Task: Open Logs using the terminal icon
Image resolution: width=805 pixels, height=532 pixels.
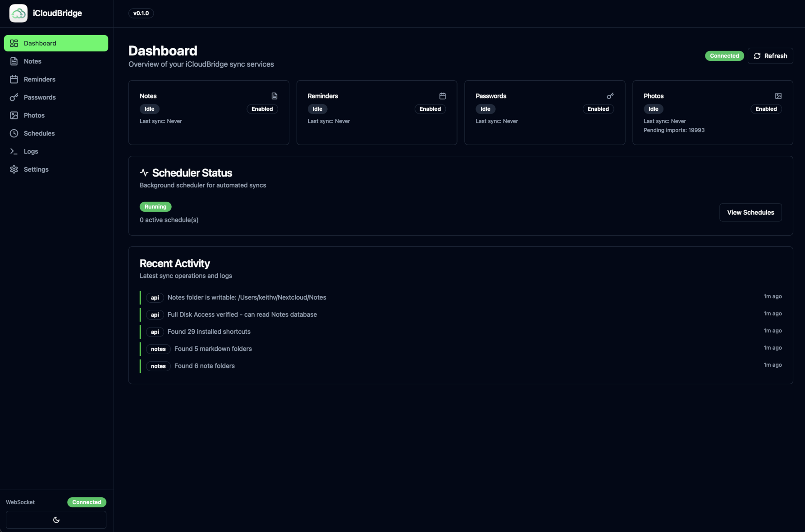Action: pyautogui.click(x=14, y=151)
